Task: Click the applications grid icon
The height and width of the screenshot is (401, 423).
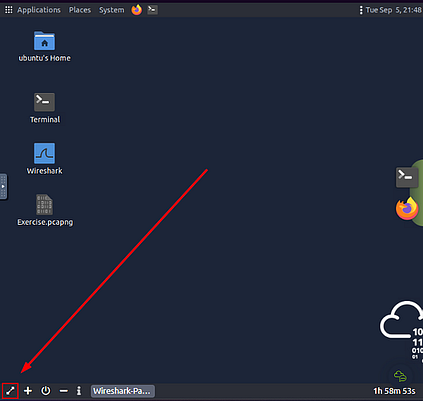Action: click(x=9, y=10)
